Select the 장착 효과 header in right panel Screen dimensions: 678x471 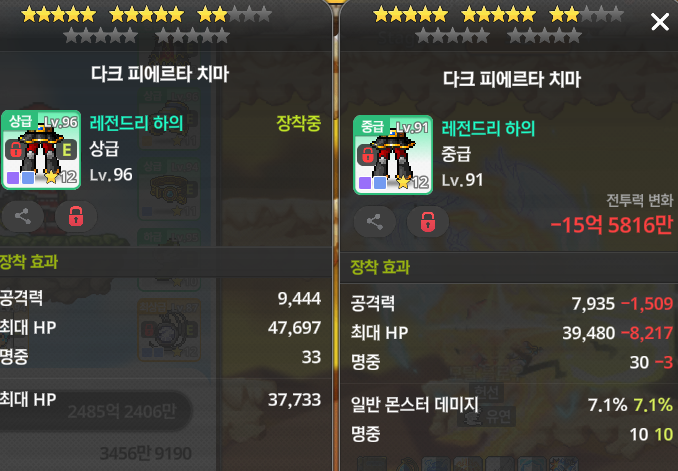[380, 267]
